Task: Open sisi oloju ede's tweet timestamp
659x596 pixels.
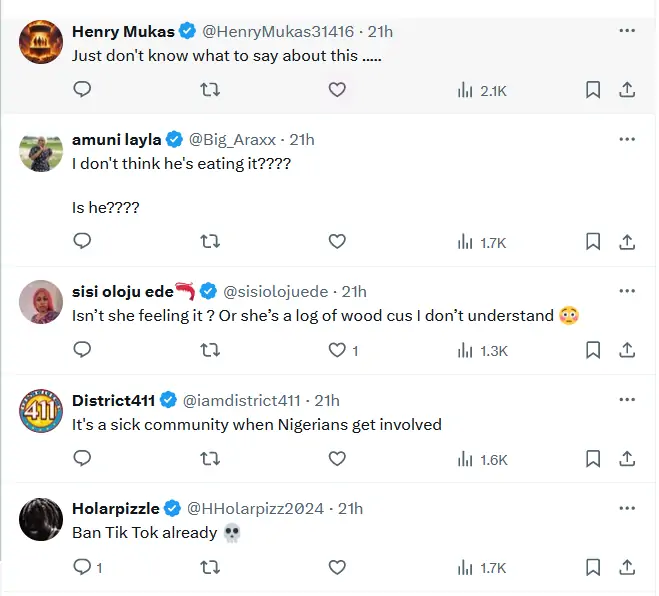Action: (354, 291)
